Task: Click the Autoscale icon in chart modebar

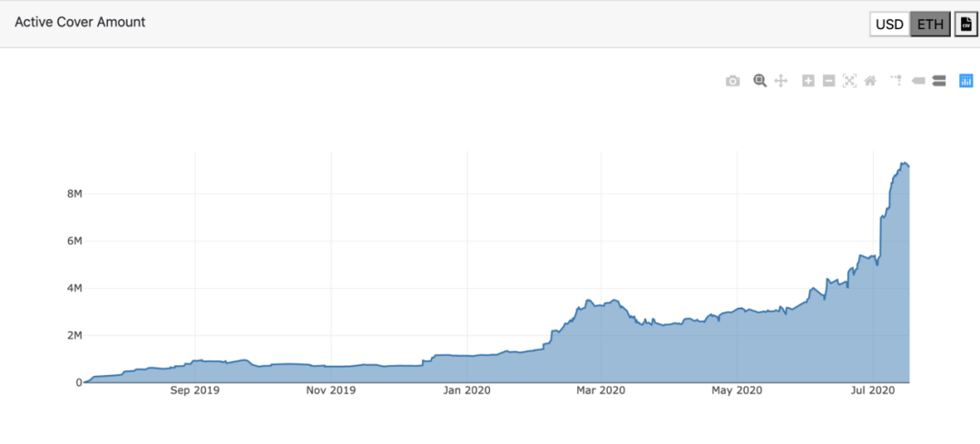Action: pos(849,81)
